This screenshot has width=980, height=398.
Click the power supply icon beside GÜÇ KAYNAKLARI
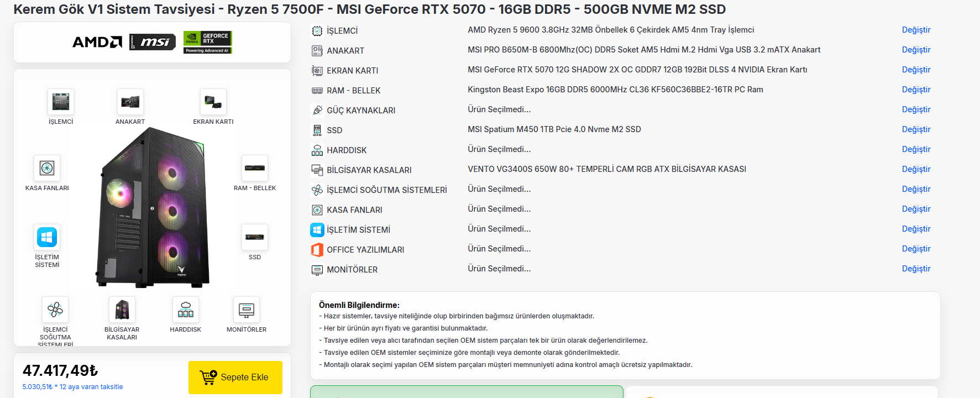[317, 111]
